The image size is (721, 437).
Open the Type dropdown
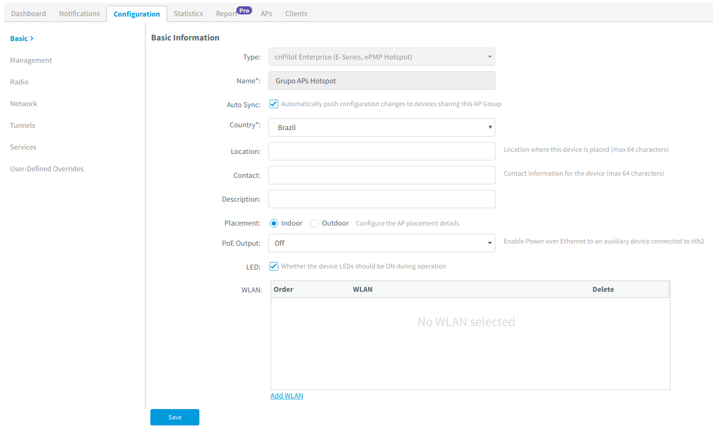[382, 57]
